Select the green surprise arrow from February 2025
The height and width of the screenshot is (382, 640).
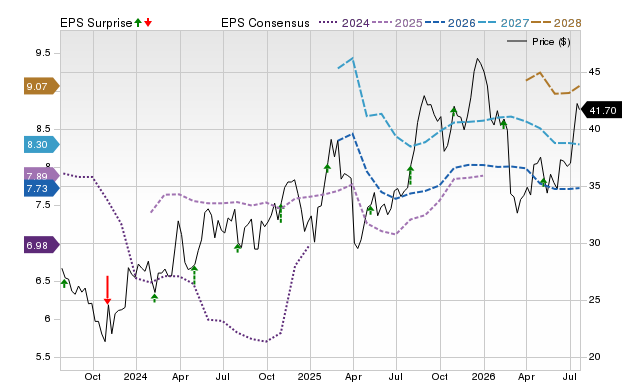point(327,168)
